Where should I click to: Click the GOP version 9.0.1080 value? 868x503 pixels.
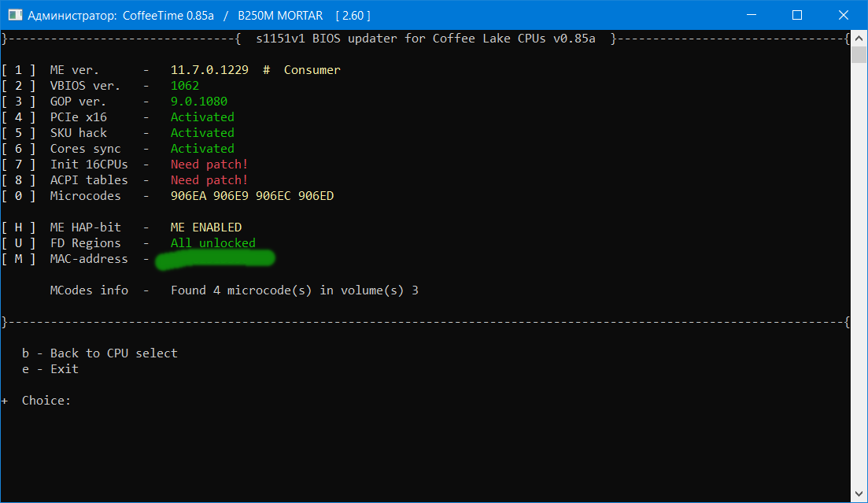pos(199,102)
